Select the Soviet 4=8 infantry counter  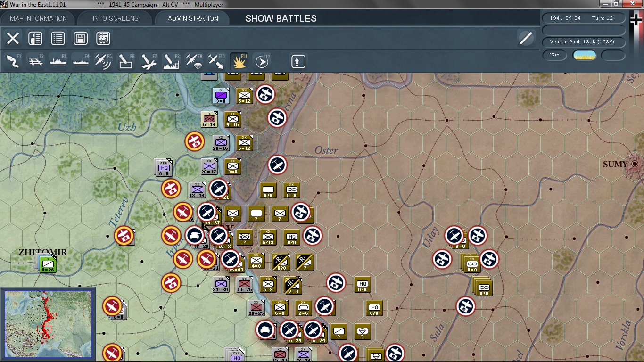click(x=256, y=261)
